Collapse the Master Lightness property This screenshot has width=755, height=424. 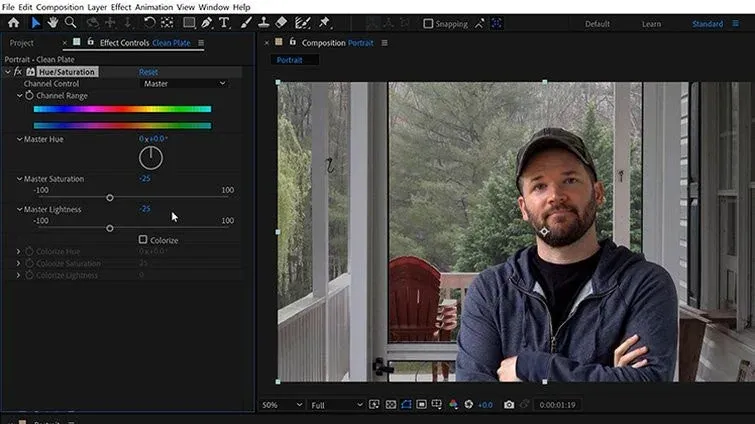tap(20, 209)
